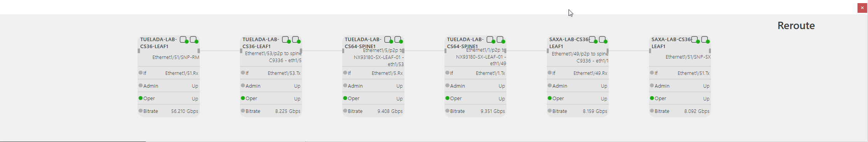Click green Oper indicator on Ethernet1/51.Rx node
868x142 pixels.
click(141, 98)
